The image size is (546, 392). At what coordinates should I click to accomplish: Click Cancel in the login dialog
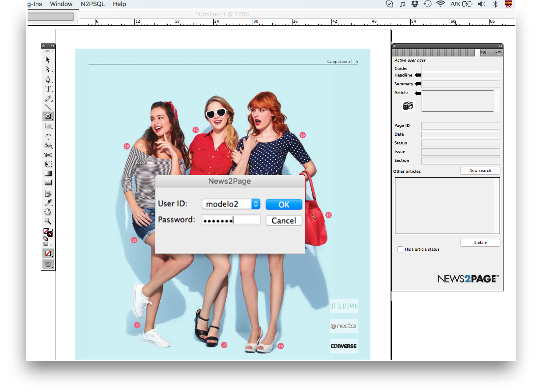(x=284, y=220)
